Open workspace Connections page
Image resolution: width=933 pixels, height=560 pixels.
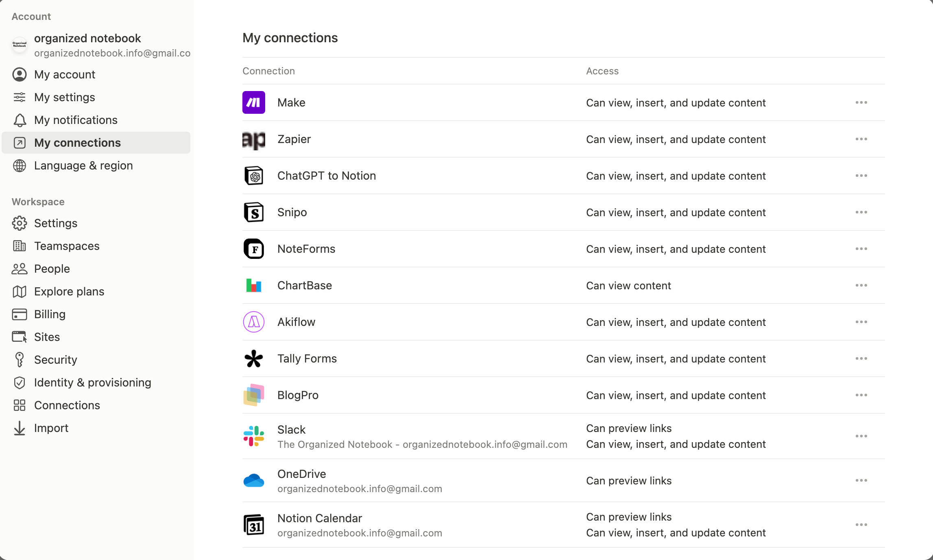67,405
